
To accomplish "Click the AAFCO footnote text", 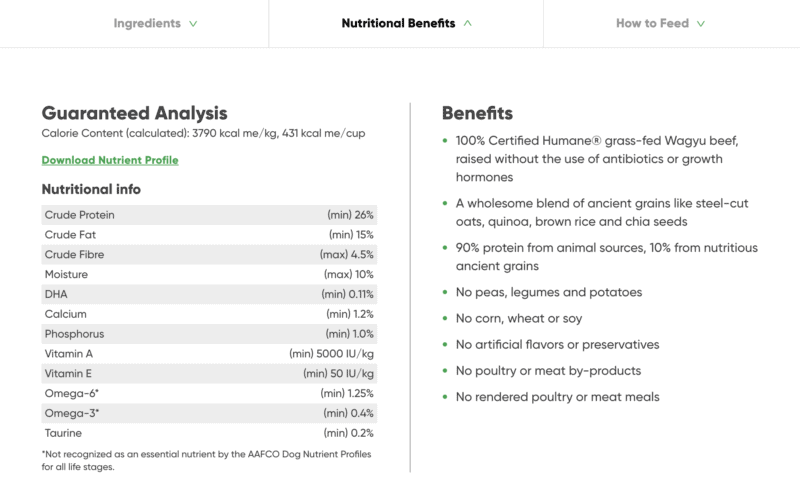I will (205, 460).
